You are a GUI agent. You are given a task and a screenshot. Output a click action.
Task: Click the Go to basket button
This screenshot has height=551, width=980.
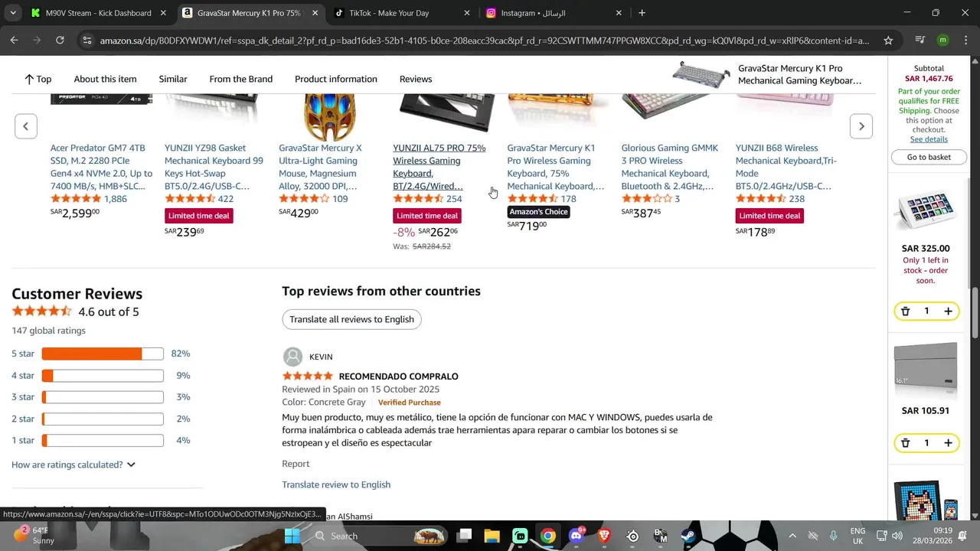click(x=929, y=157)
